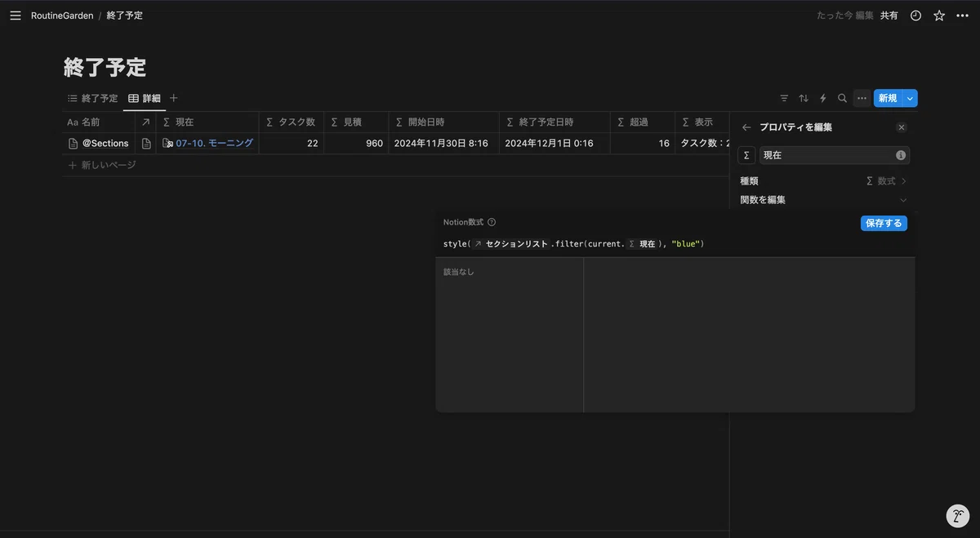Add a new view with plus icon

click(x=173, y=98)
